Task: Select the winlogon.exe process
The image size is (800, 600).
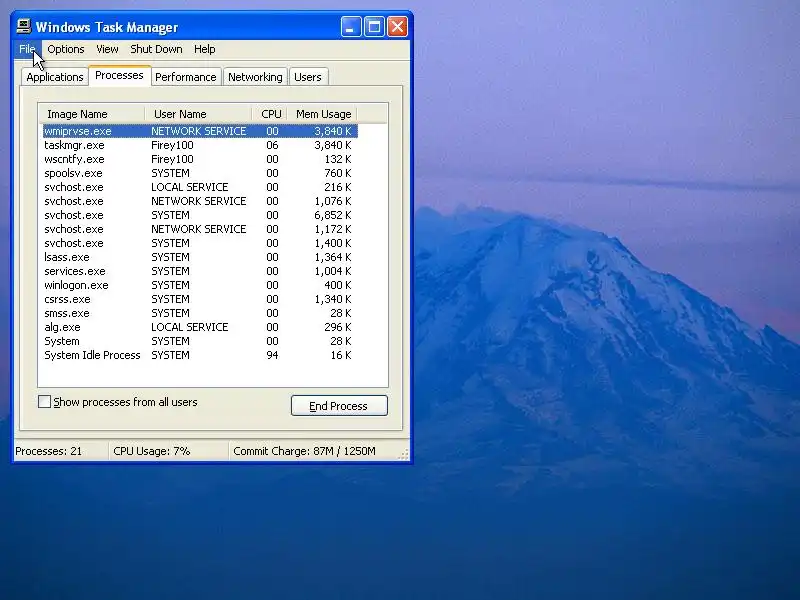Action: (x=200, y=285)
